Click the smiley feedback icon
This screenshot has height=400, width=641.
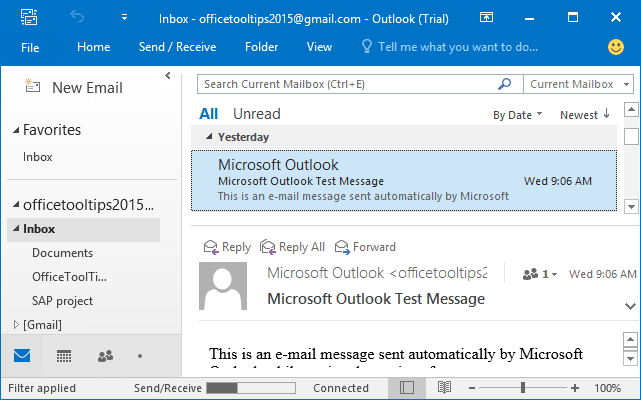click(616, 47)
